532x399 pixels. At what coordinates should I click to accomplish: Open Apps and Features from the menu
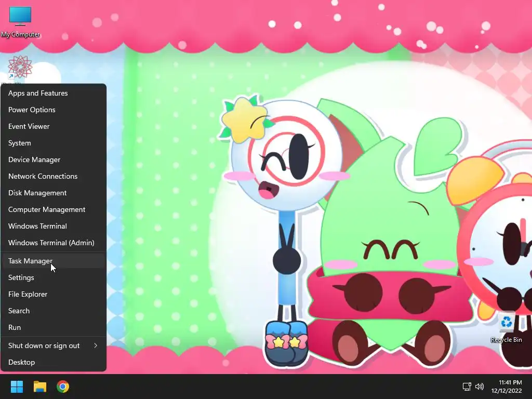tap(54, 93)
